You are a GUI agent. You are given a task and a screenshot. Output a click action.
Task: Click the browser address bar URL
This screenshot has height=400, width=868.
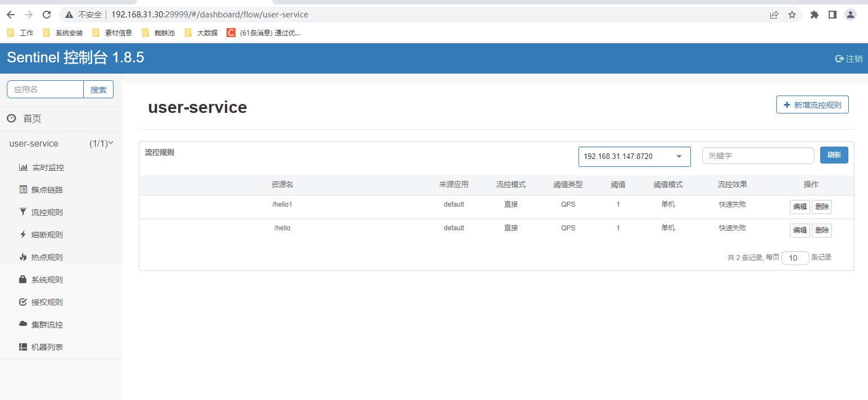coord(210,15)
